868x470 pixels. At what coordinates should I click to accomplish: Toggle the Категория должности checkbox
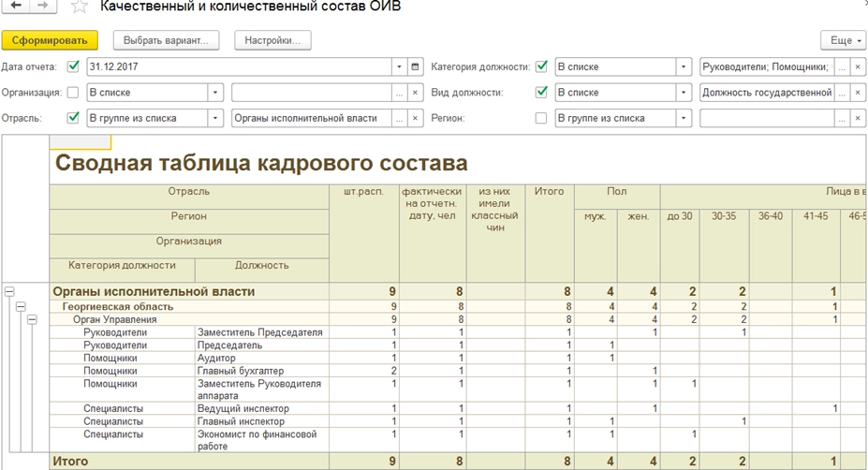(x=541, y=66)
